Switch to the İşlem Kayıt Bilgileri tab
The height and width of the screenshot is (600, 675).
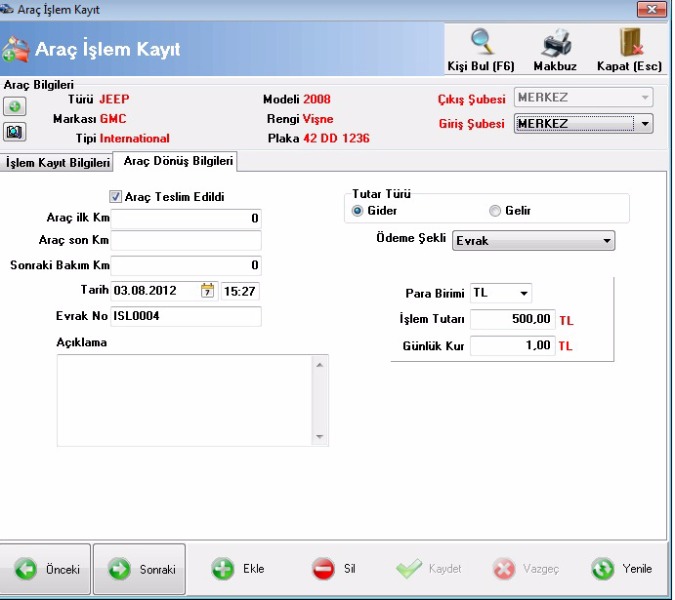[x=57, y=163]
